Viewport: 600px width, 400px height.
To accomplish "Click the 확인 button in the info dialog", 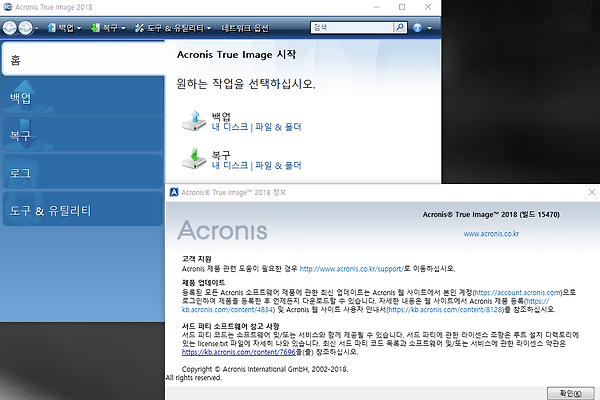I will coord(571,393).
